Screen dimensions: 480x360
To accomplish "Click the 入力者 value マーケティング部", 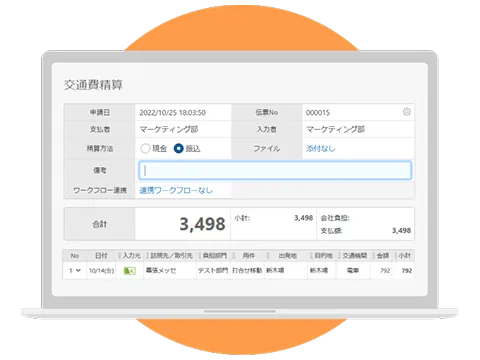I will coord(335,129).
